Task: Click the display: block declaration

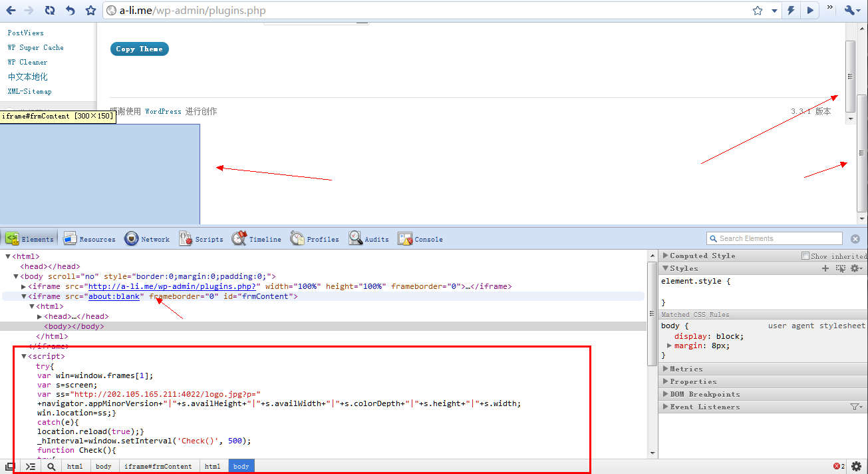Action: click(x=709, y=336)
